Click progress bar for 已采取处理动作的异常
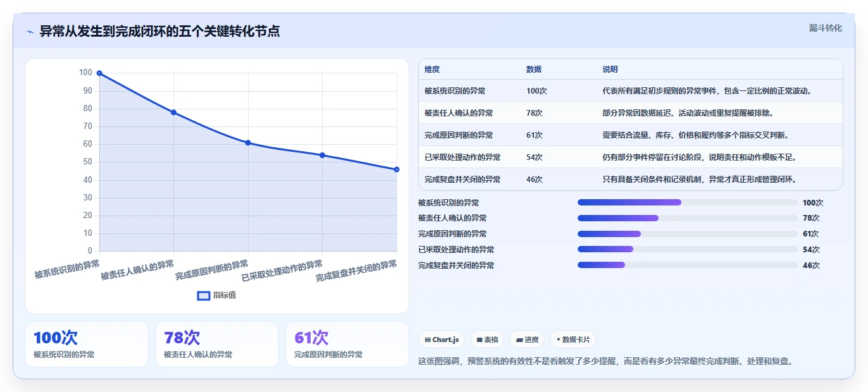Viewport: 868px width, 392px height. point(687,250)
